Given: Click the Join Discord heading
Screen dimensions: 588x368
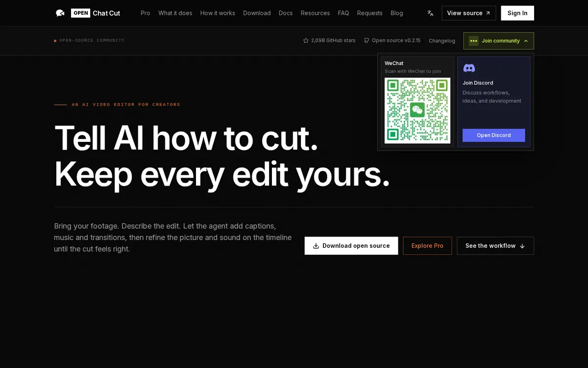Looking at the screenshot, I should pos(478,83).
